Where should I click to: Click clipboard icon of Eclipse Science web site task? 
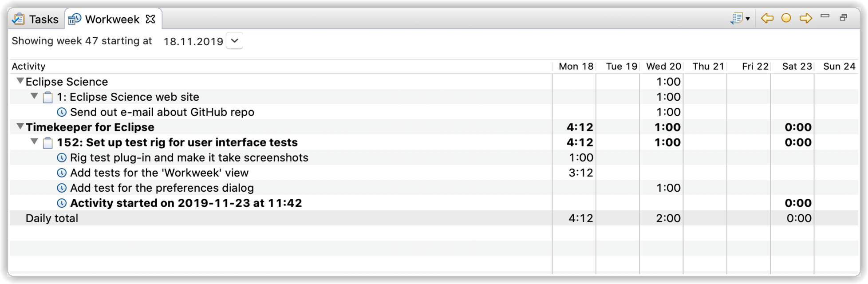click(x=48, y=97)
